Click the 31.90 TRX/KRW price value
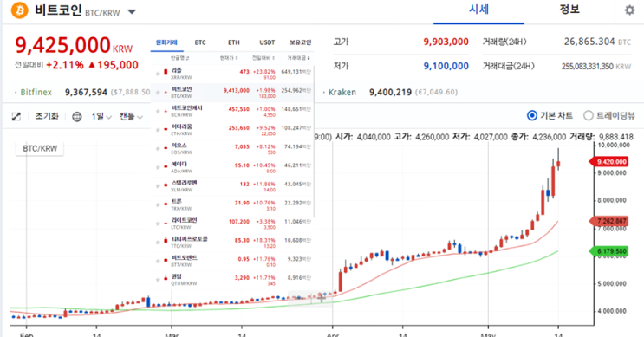This screenshot has height=337, width=644. (x=242, y=204)
